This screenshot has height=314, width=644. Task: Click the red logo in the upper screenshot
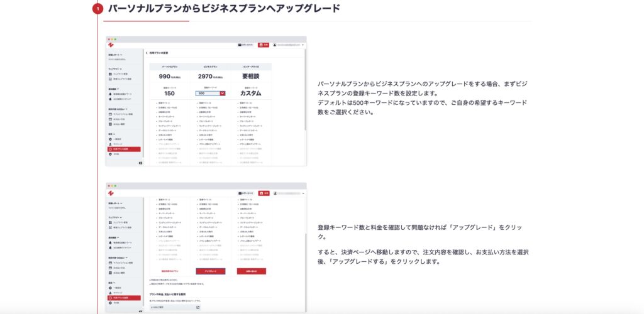click(111, 45)
